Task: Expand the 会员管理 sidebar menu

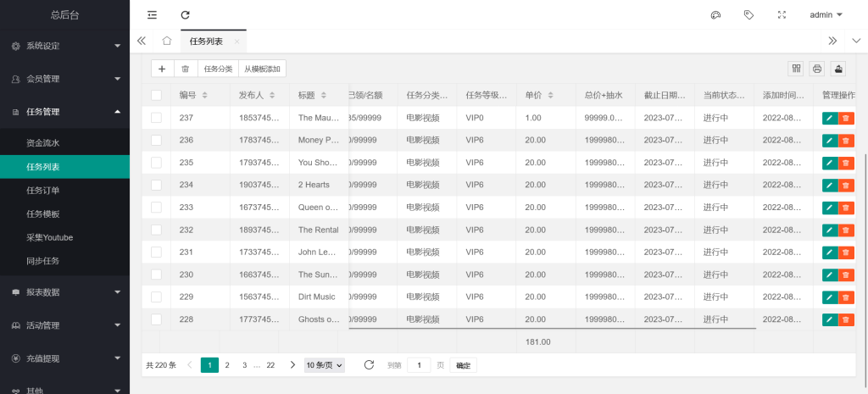Action: [x=65, y=79]
